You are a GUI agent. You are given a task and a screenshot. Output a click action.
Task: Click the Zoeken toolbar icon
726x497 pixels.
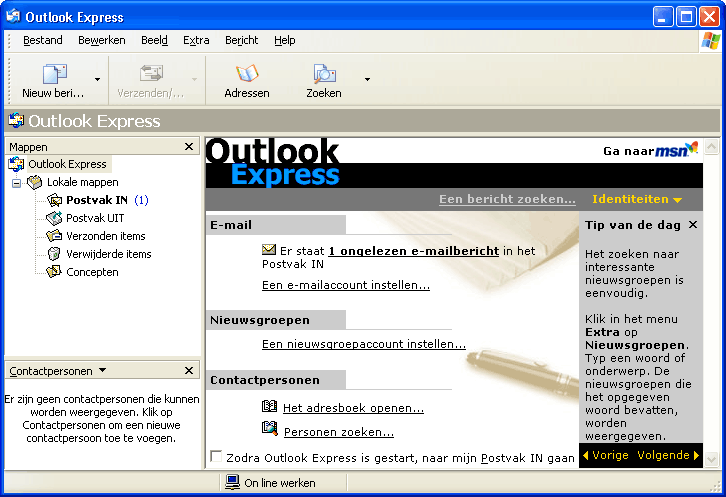(x=324, y=74)
